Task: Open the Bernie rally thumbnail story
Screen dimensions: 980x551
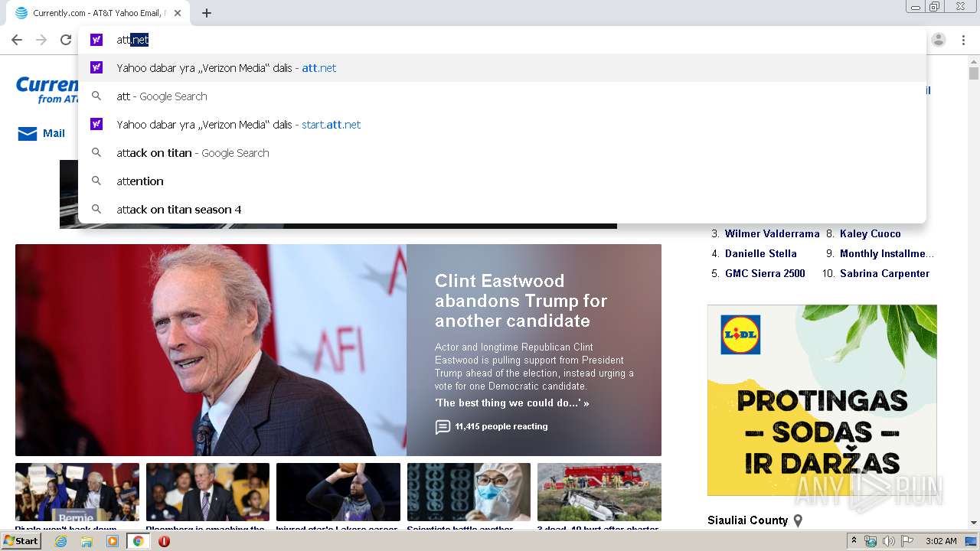Action: 77,492
